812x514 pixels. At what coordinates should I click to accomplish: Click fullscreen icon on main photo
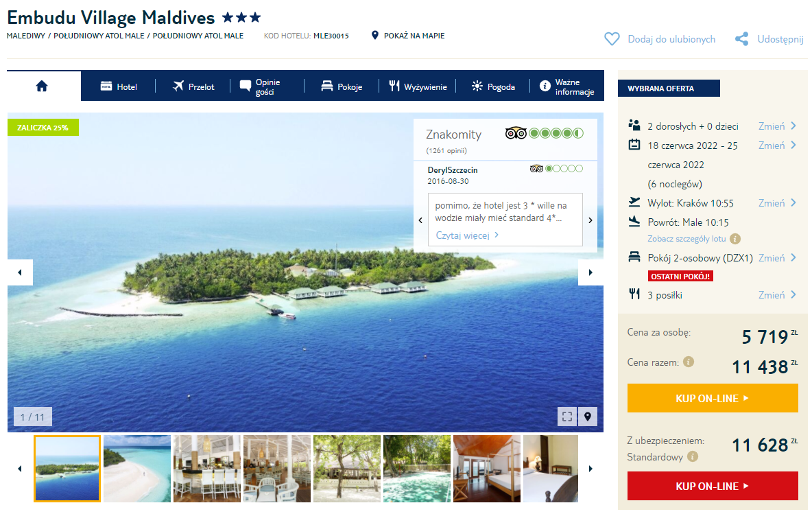[567, 417]
